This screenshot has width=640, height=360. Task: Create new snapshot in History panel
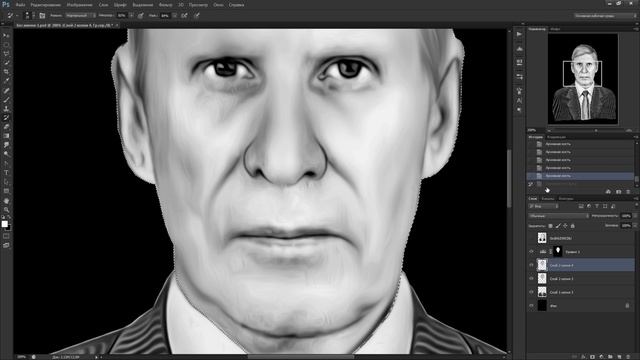tap(618, 191)
